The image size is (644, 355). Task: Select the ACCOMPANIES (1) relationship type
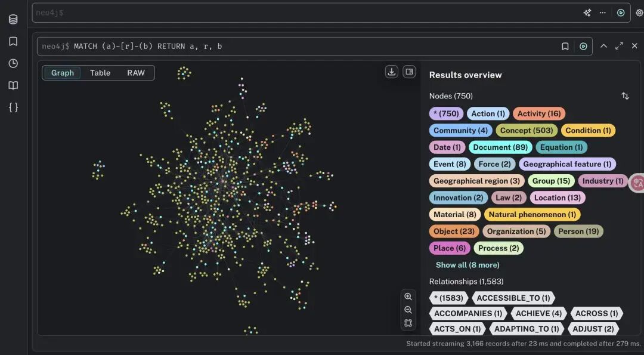pos(468,314)
